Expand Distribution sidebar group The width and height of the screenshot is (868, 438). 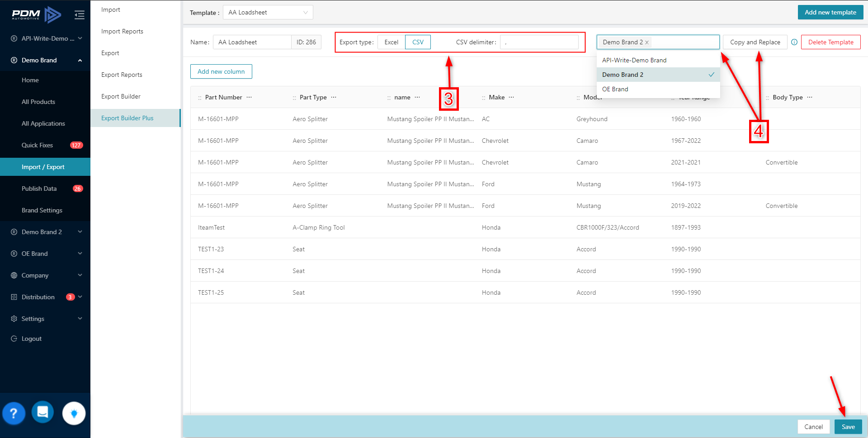click(x=45, y=297)
